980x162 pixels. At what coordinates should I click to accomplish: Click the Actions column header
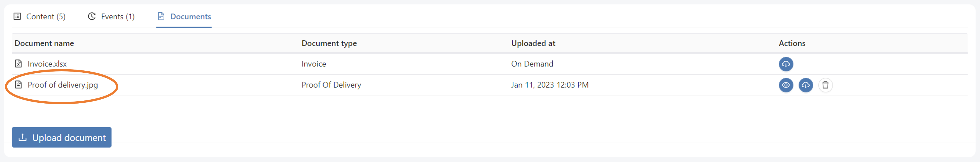[792, 43]
